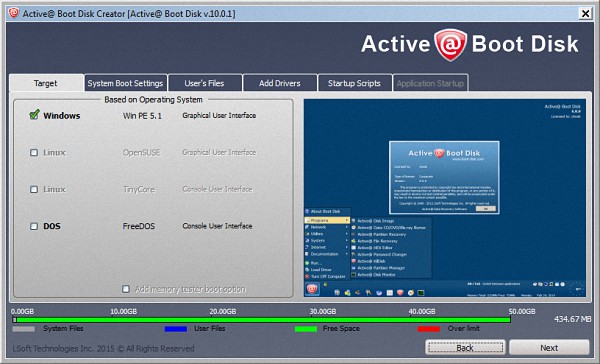
Task: Click the 'TinyCore' label
Action: click(x=139, y=189)
